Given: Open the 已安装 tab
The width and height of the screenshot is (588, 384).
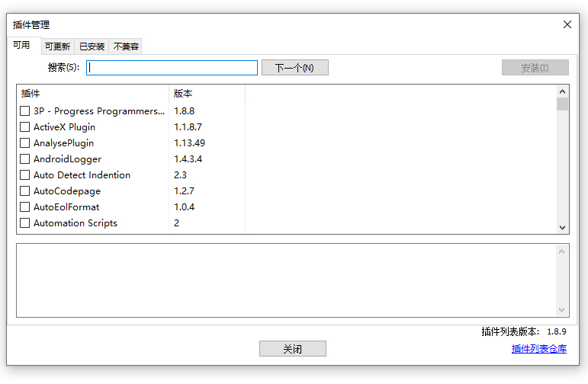Looking at the screenshot, I should (92, 46).
